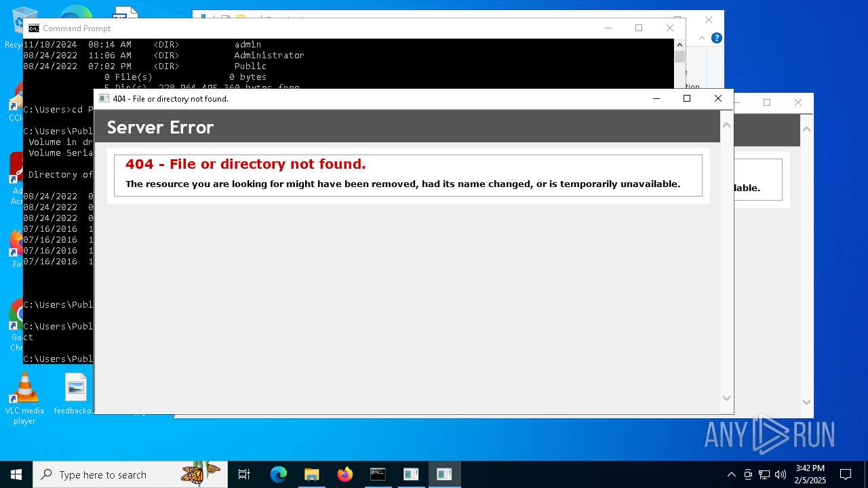Open Task View from the taskbar
Screen dimensions: 868x488
coord(244,474)
